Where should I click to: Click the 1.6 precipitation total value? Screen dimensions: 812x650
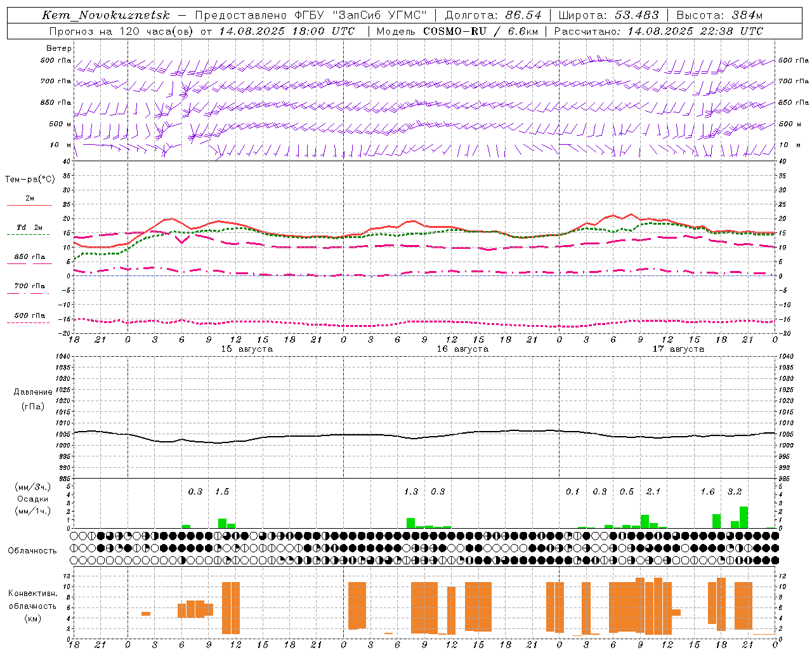(x=707, y=491)
